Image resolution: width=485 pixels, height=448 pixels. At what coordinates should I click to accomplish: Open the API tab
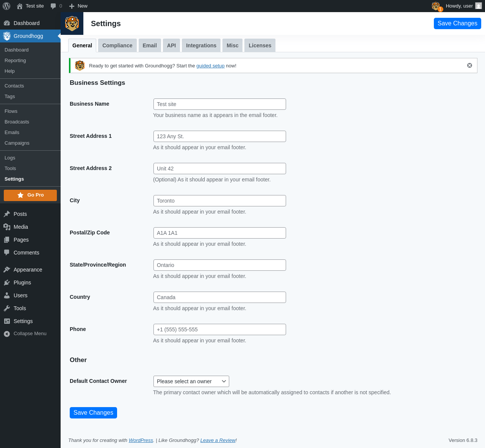[x=172, y=45]
